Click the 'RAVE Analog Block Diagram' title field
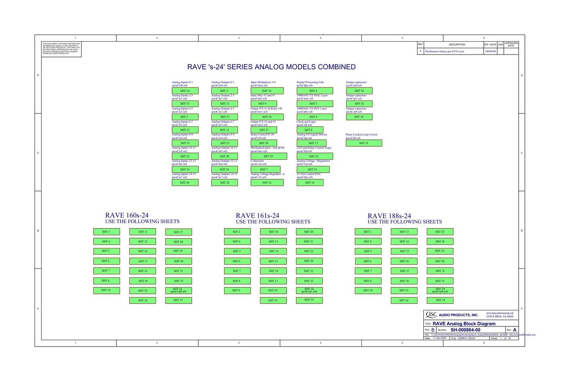Screen dimensions: 588x381 click(464, 324)
